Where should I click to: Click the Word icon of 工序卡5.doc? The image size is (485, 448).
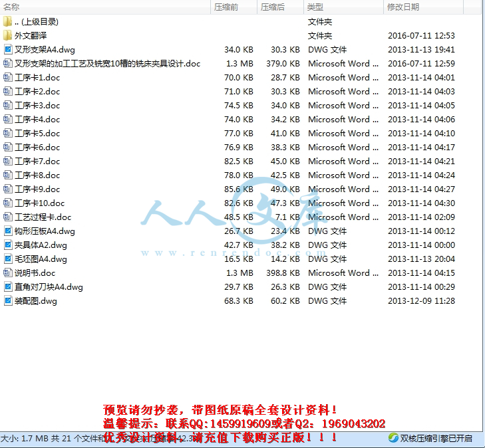tap(8, 133)
